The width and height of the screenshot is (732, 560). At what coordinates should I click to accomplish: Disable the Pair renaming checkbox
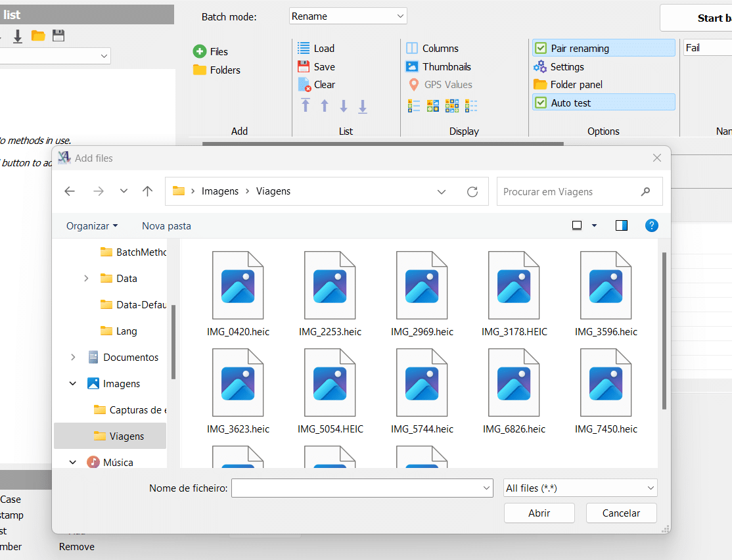click(541, 48)
